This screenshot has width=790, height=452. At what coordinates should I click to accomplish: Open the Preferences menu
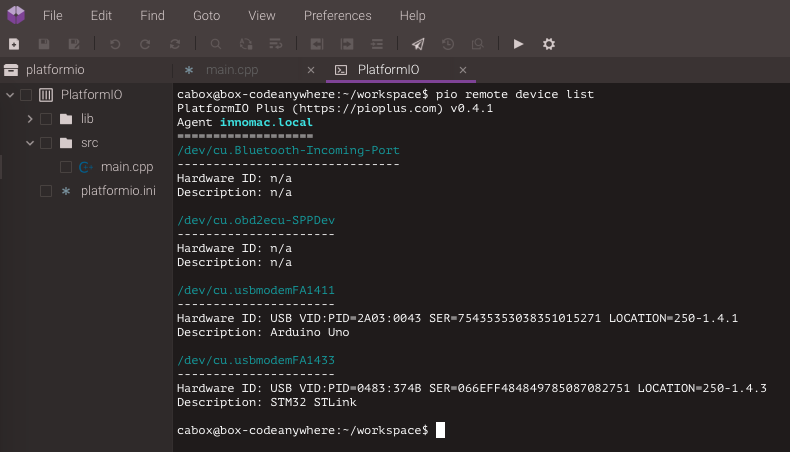click(x=338, y=16)
